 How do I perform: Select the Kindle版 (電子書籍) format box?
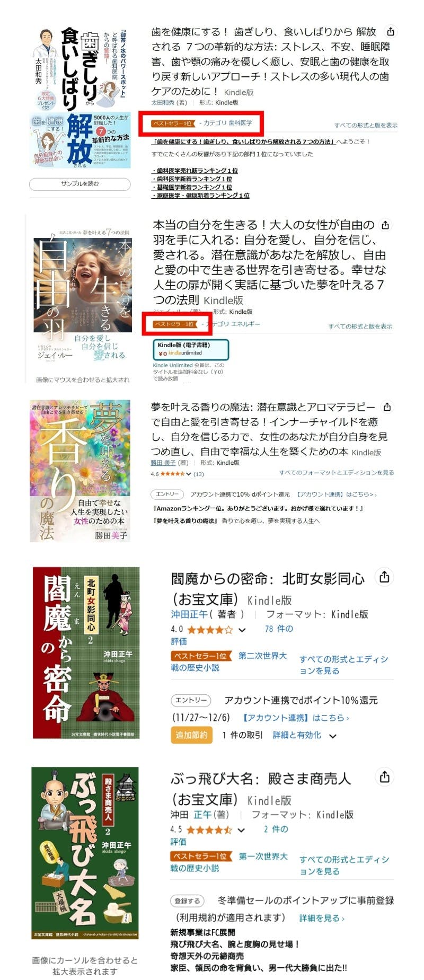[191, 349]
